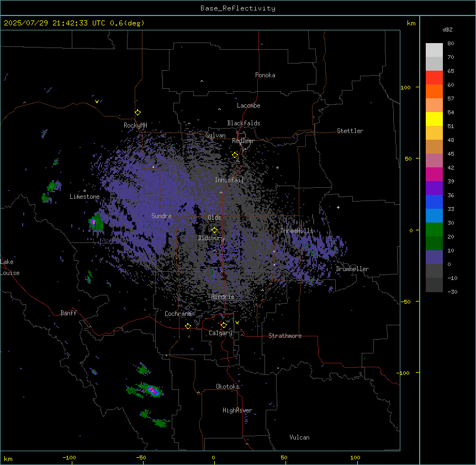Image resolution: width=476 pixels, height=465 pixels.
Task: Click the magenta-core storm cell southwest of Okotoks
Action: [153, 390]
